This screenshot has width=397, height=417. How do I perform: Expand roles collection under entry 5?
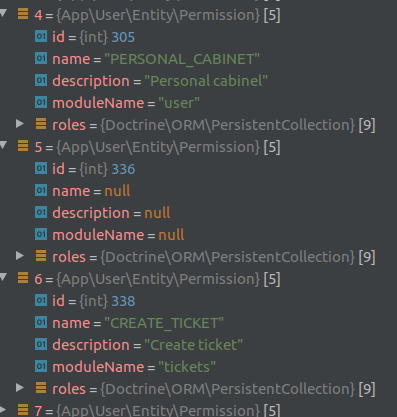tap(20, 256)
